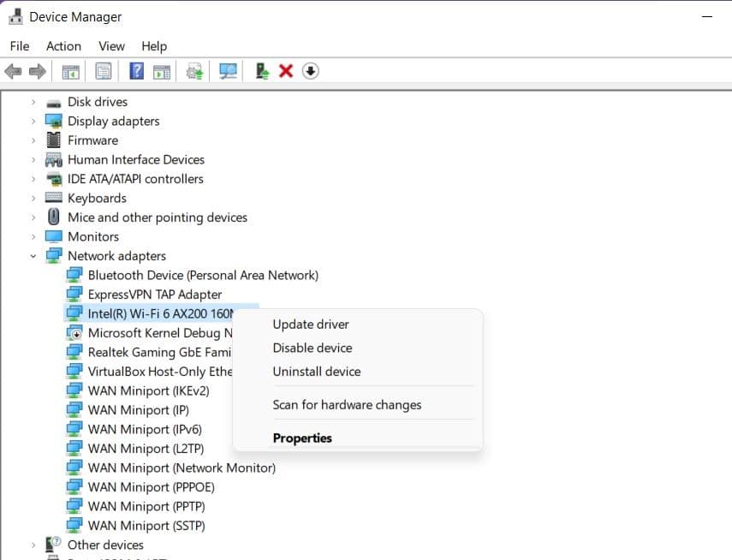Expand the Keyboards node
732x560 pixels.
click(x=33, y=198)
